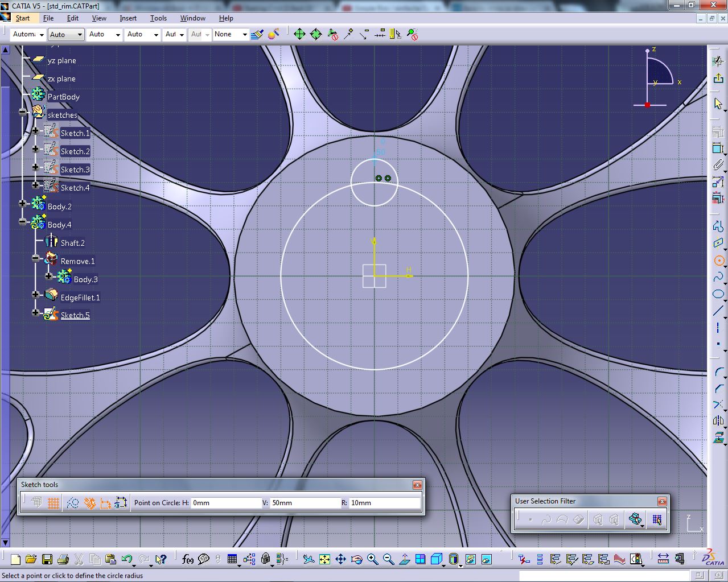728x582 pixels.
Task: Open the None dropdown in graphic properties
Action: coord(245,35)
